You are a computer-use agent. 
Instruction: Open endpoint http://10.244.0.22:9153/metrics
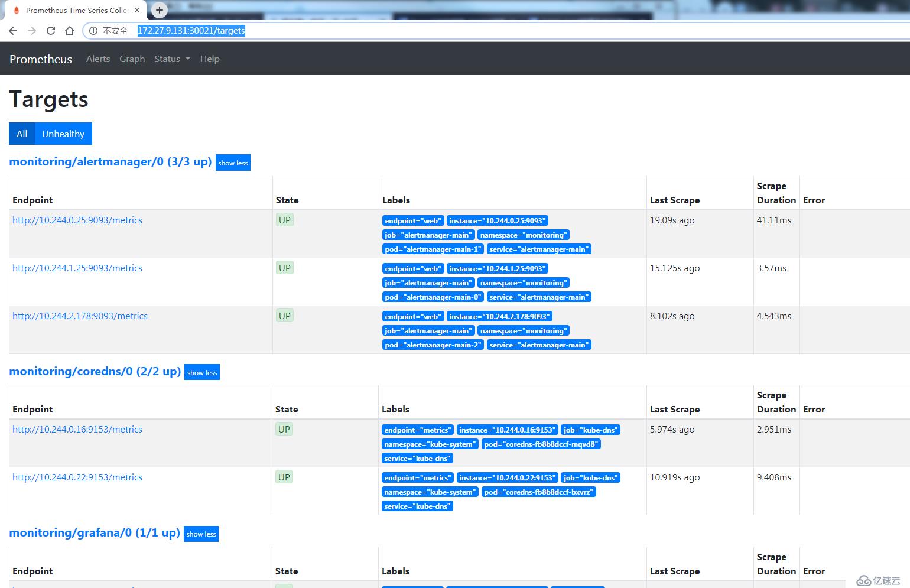77,477
